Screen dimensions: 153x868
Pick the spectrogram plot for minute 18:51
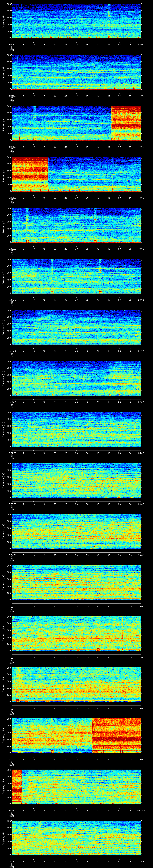pyautogui.click(x=76, y=378)
